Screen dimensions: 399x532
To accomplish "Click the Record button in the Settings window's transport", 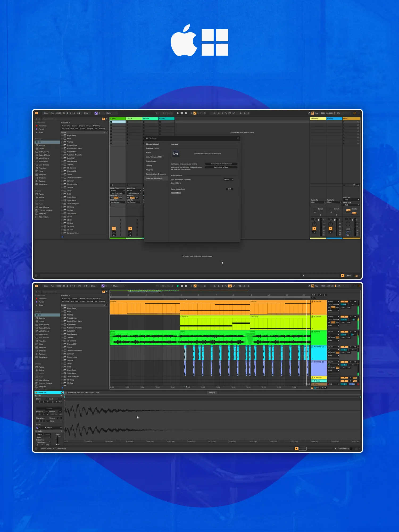I will pos(186,113).
